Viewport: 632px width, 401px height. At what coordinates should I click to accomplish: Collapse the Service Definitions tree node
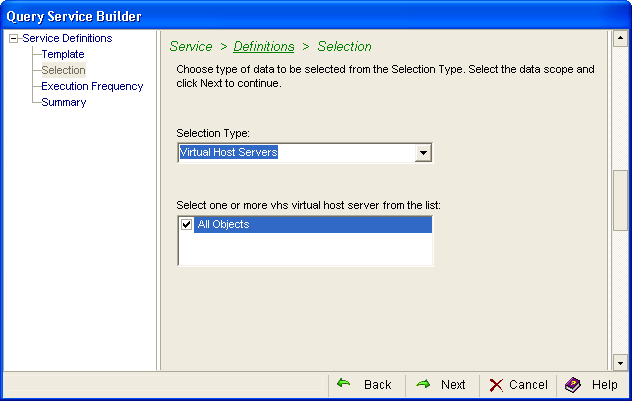coord(13,39)
